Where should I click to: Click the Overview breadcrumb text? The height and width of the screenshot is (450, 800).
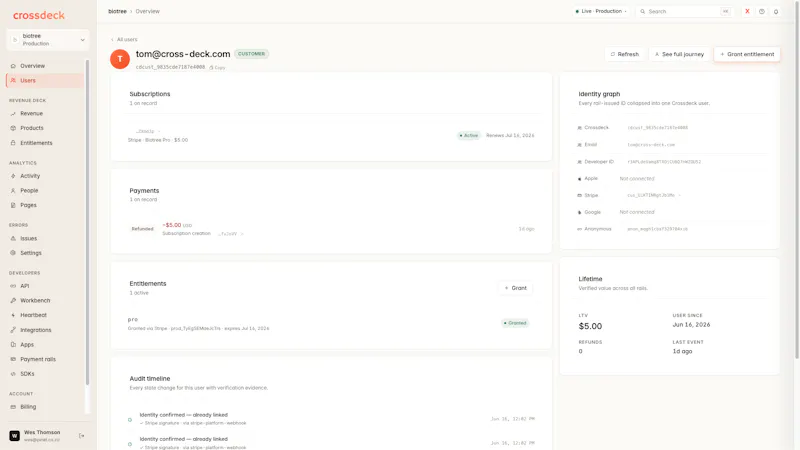[x=147, y=11]
